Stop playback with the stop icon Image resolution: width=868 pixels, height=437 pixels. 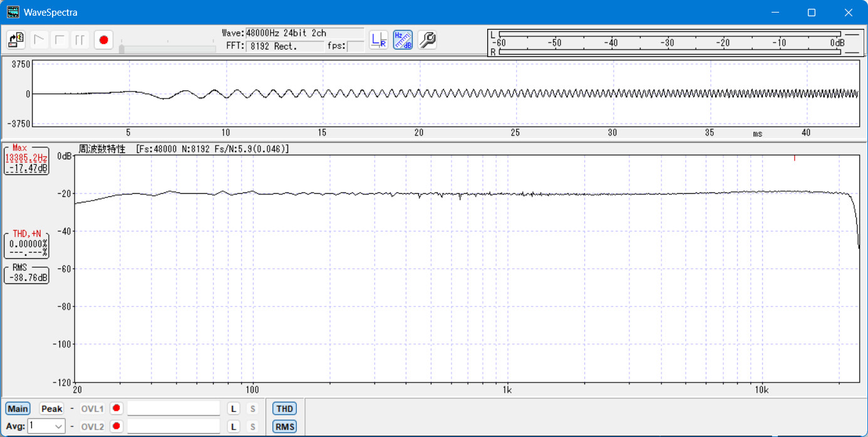pyautogui.click(x=60, y=40)
